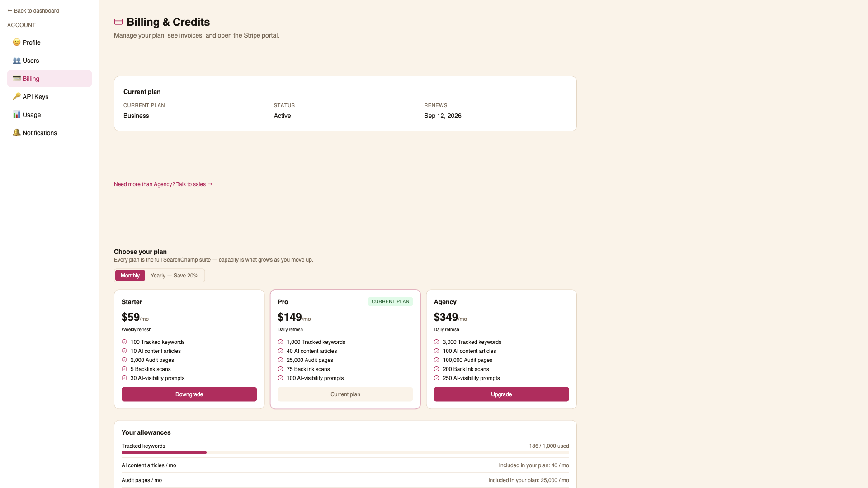This screenshot has height=488, width=868.
Task: Select the Billing sidebar item
Action: [49, 79]
